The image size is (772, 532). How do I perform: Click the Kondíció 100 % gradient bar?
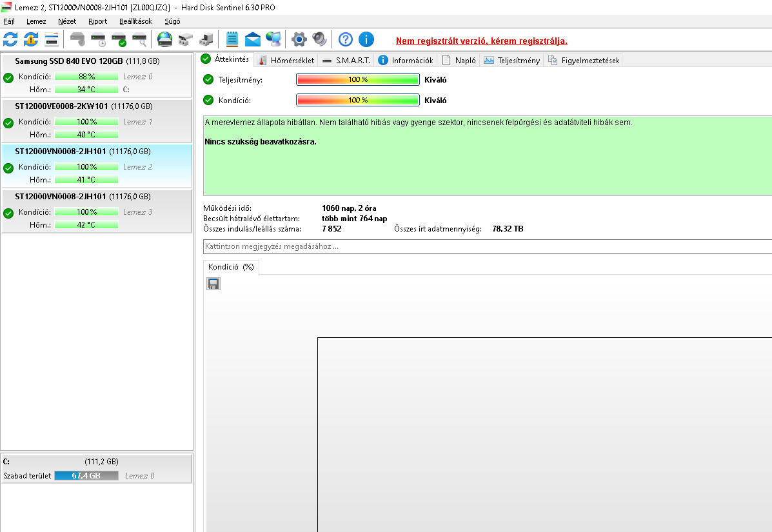(x=358, y=100)
